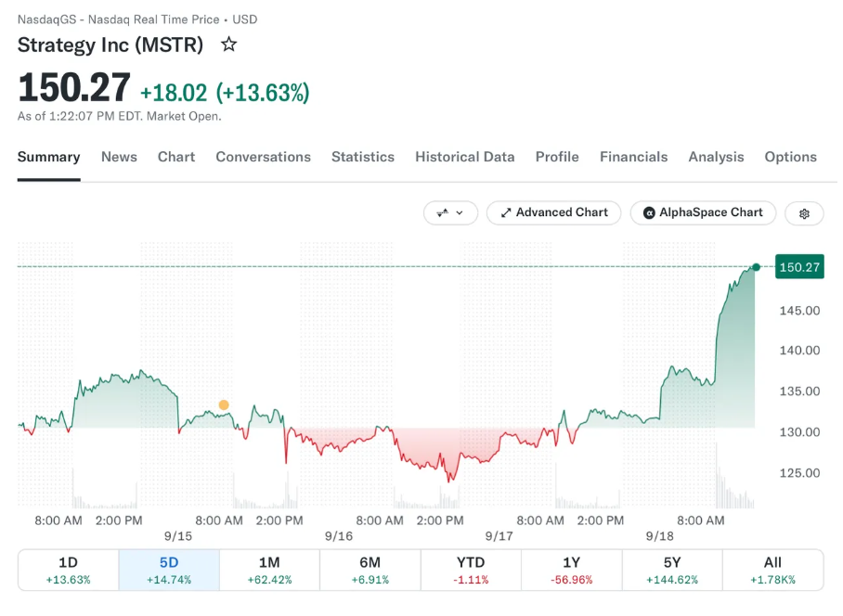Viewport: 843px width, 616px height.
Task: Click the 9/16 date label
Action: pos(339,536)
